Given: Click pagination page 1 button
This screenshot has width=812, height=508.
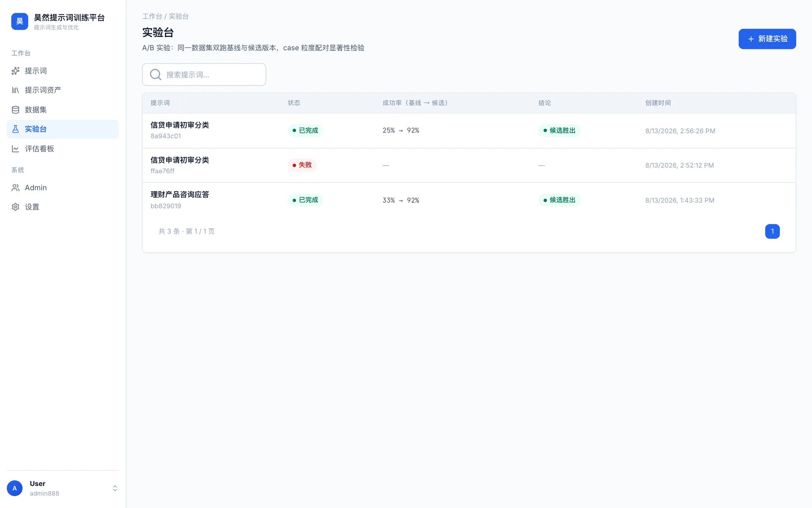Looking at the screenshot, I should [772, 232].
